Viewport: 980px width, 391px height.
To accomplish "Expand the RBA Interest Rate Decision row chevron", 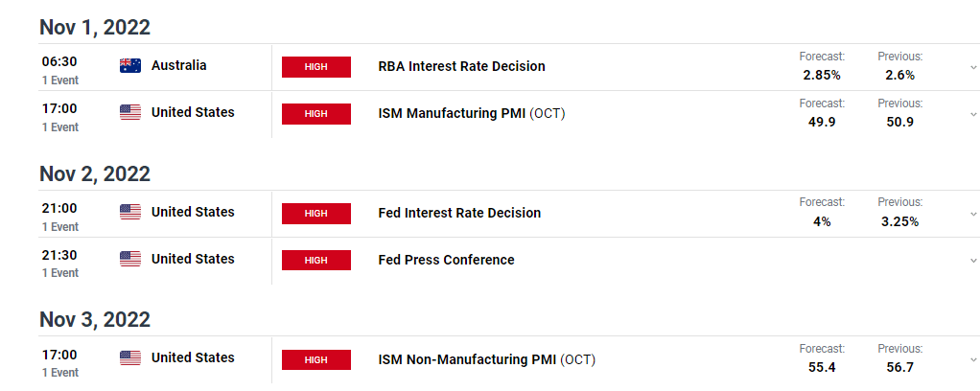I will pos(973,67).
